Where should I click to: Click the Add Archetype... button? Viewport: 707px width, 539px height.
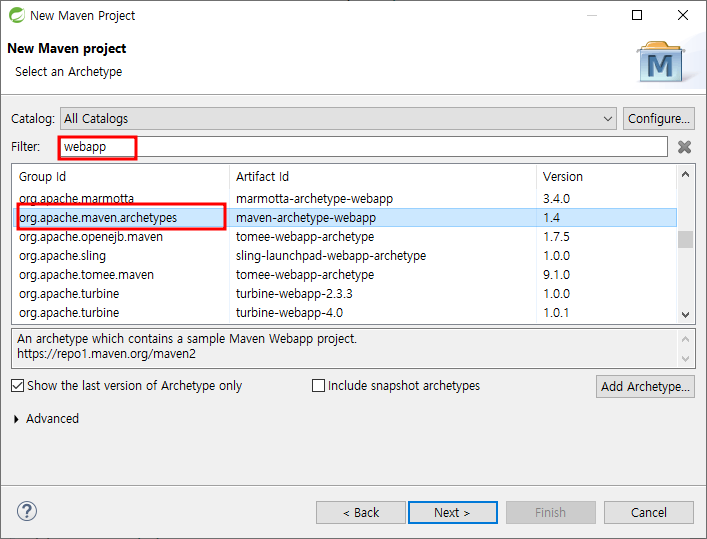[x=645, y=387]
